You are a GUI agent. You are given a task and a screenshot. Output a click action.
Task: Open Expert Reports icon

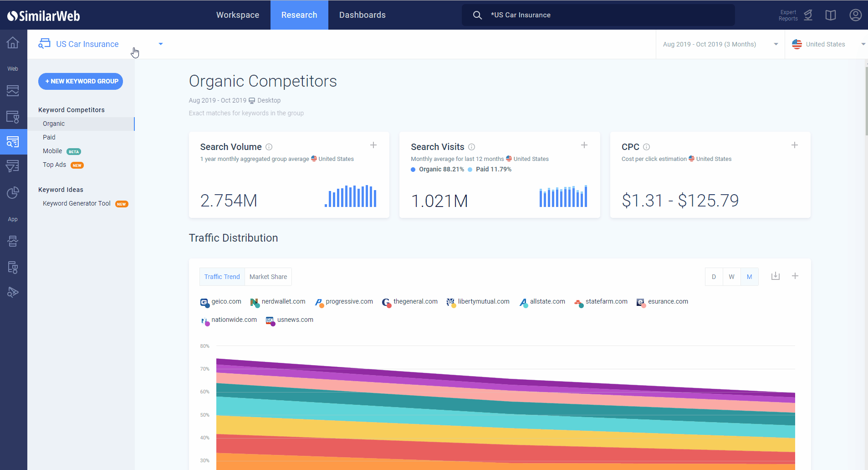808,15
